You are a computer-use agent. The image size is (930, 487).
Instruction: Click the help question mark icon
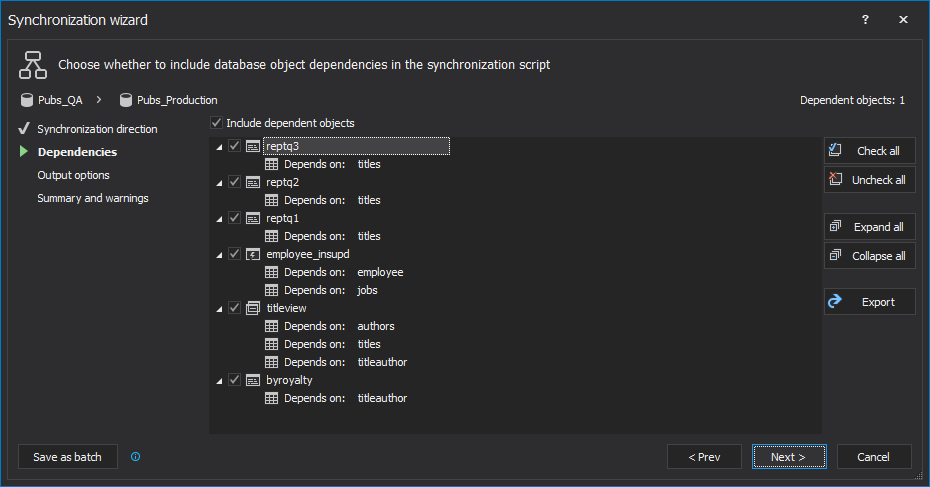(x=865, y=20)
